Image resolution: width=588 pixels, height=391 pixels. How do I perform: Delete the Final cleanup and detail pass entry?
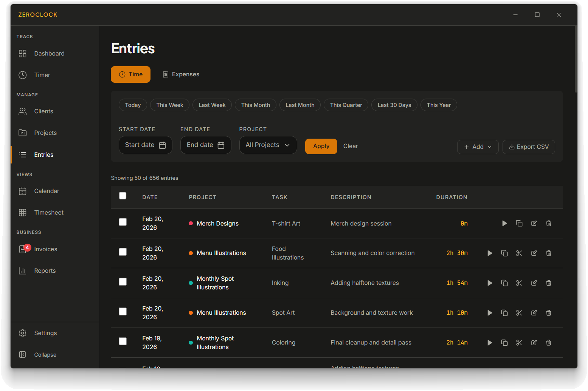click(x=549, y=343)
